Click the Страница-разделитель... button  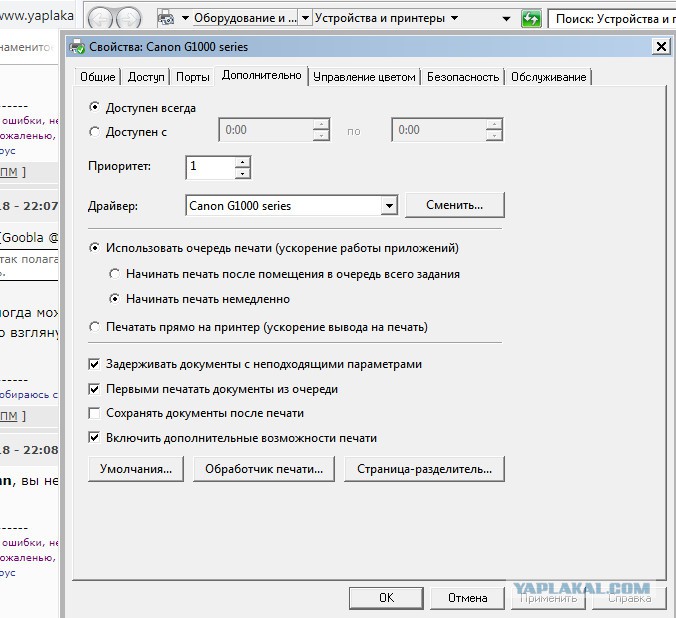(424, 469)
